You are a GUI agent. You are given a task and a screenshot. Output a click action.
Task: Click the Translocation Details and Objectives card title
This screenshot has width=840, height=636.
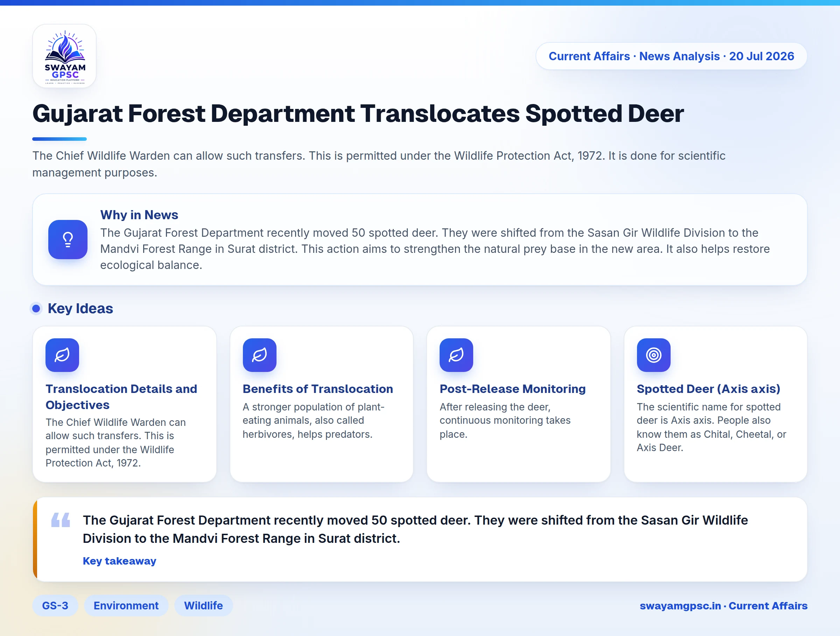coord(121,397)
